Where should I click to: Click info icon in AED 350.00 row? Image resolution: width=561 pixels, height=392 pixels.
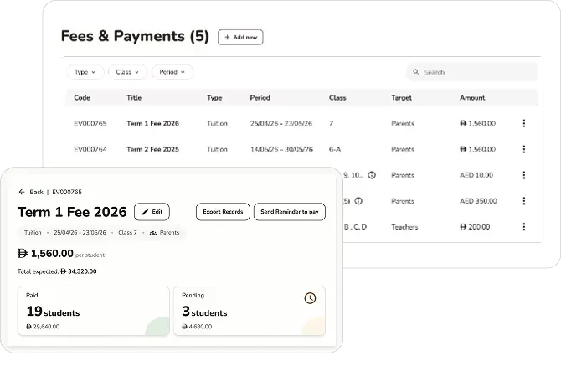[x=358, y=201]
